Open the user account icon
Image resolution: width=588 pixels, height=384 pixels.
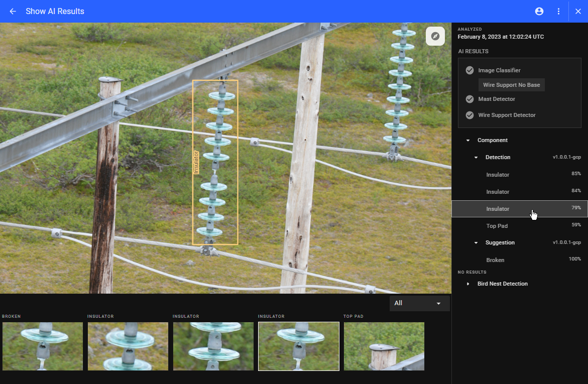539,11
